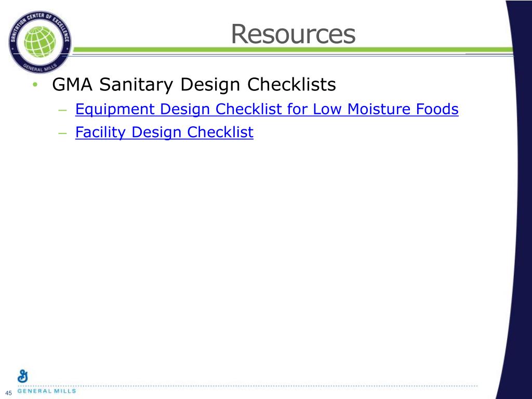The width and height of the screenshot is (532, 399).
Task: Click the word Checklists in the main bullet
Action: [291, 84]
